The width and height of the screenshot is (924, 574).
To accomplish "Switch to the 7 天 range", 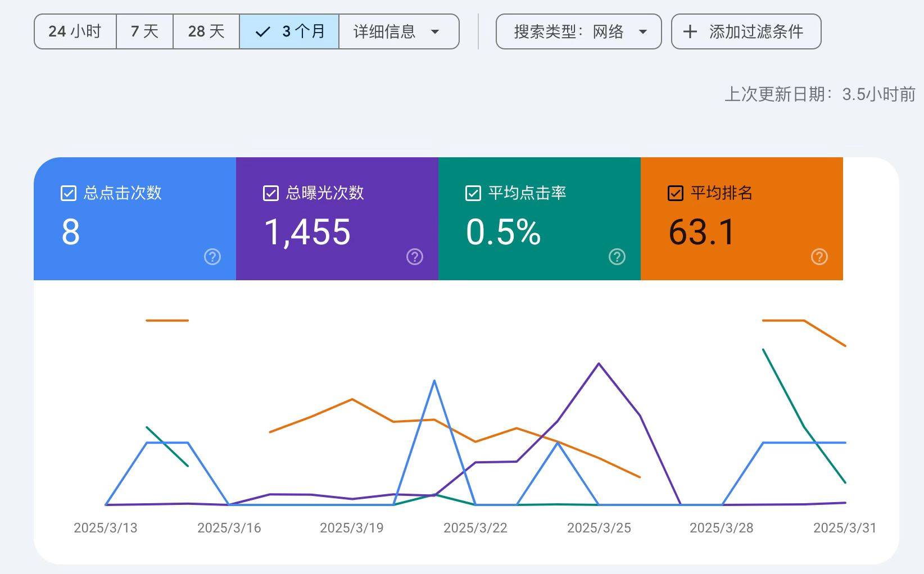I will 144,31.
